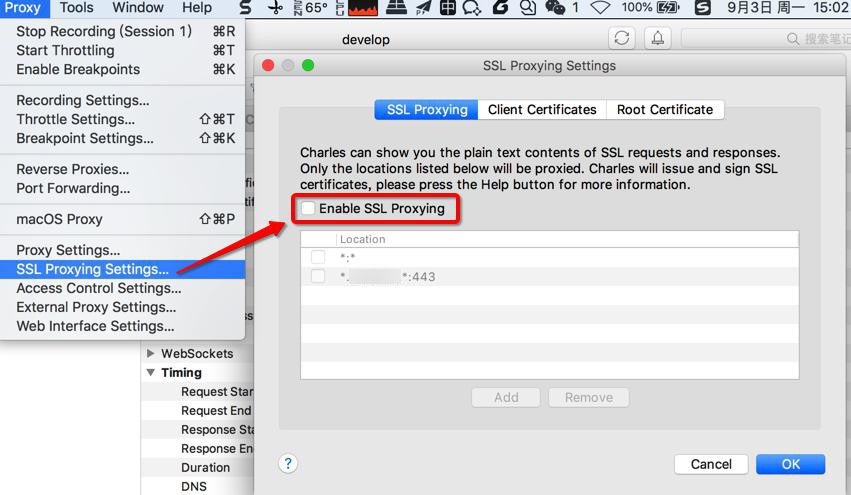Click the Add location button
The height and width of the screenshot is (495, 851).
(506, 397)
